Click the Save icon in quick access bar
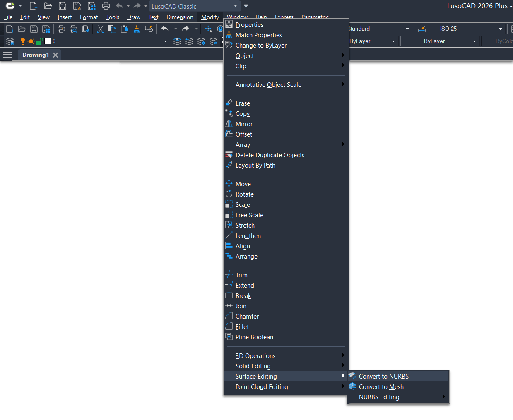 [x=63, y=6]
